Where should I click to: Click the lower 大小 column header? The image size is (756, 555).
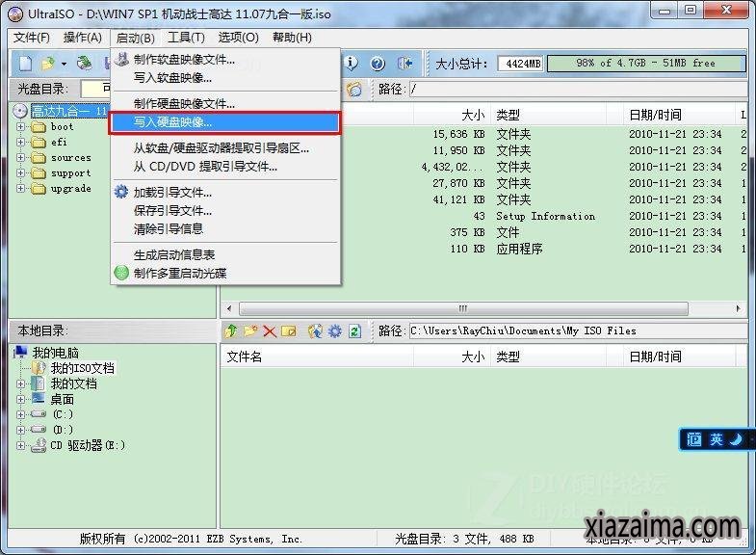tap(452, 357)
